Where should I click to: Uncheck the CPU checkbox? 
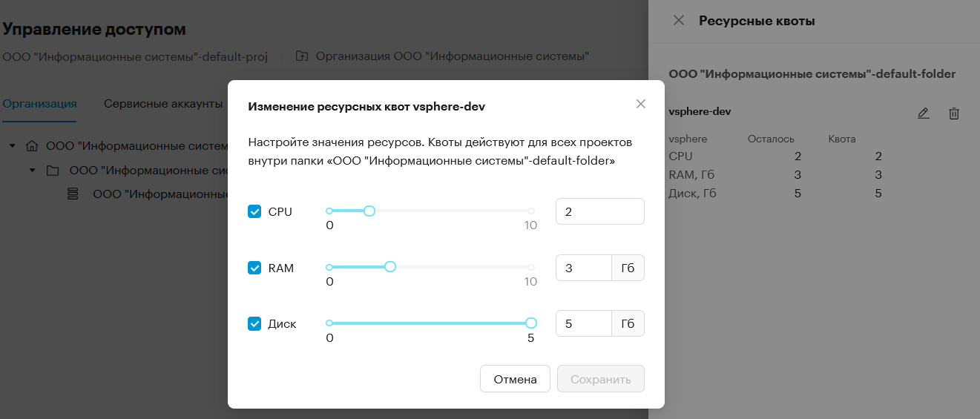(x=254, y=211)
